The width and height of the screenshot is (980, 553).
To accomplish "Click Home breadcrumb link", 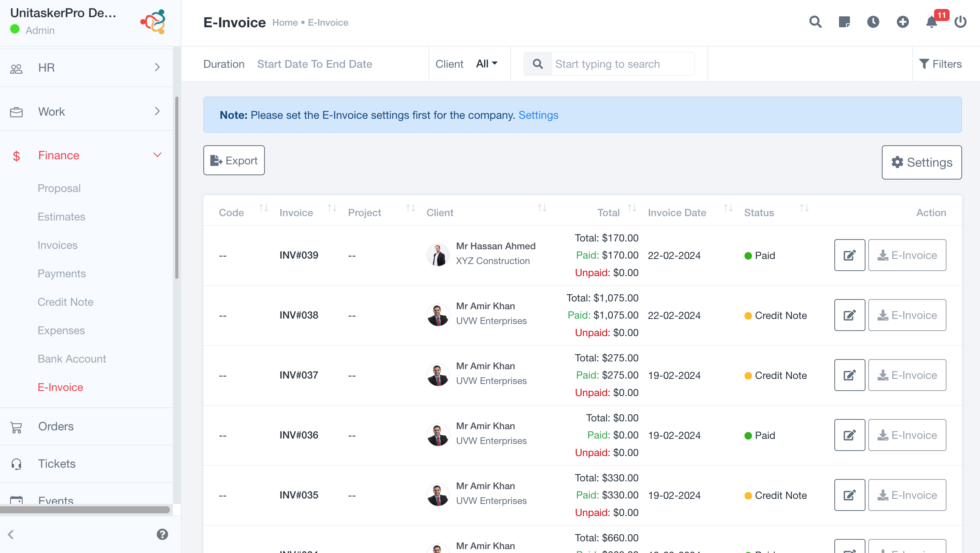I will point(285,23).
